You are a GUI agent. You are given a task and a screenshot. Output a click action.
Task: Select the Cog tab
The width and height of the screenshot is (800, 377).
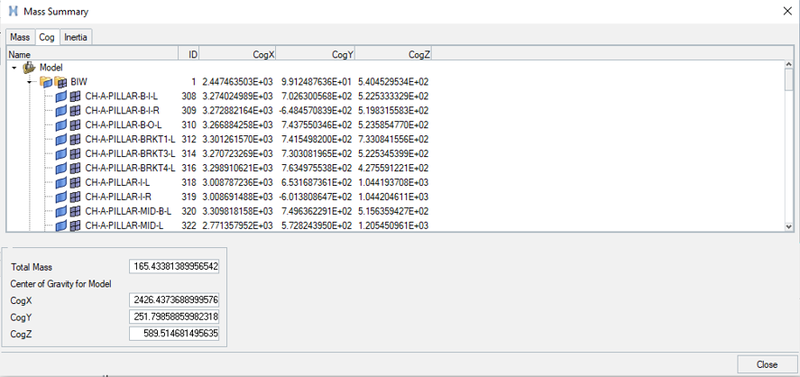tap(47, 38)
